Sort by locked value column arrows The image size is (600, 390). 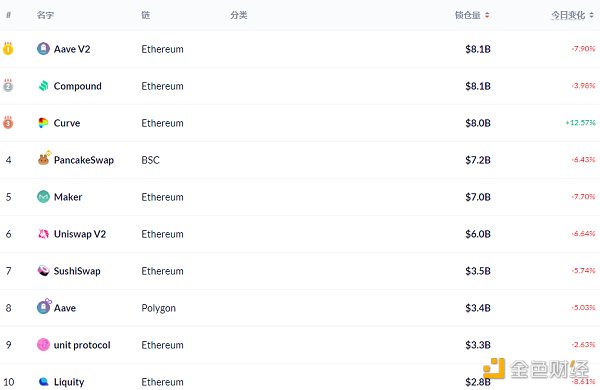pyautogui.click(x=487, y=15)
